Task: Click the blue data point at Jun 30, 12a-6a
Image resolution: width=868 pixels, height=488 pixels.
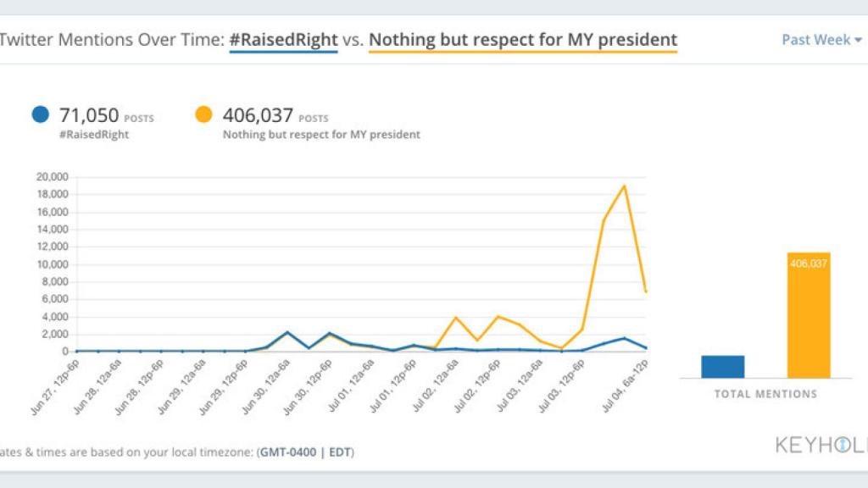Action: 289,330
